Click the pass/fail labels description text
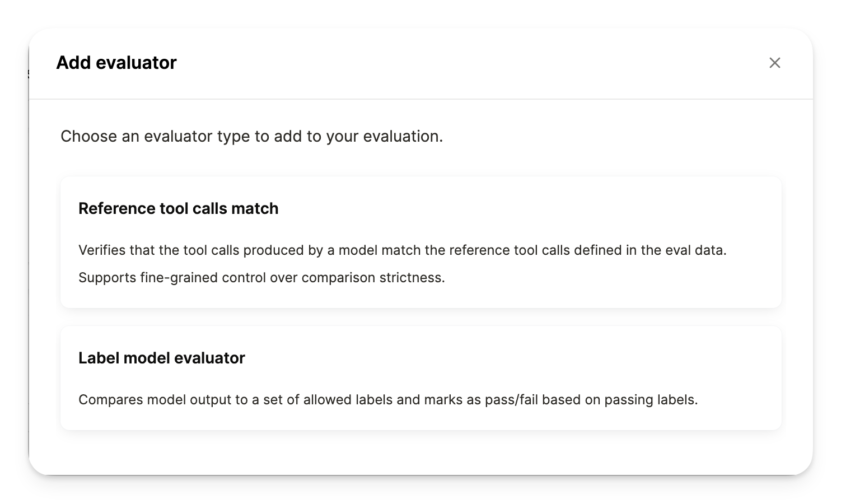Viewport: 841px width, 504px height. [x=389, y=399]
